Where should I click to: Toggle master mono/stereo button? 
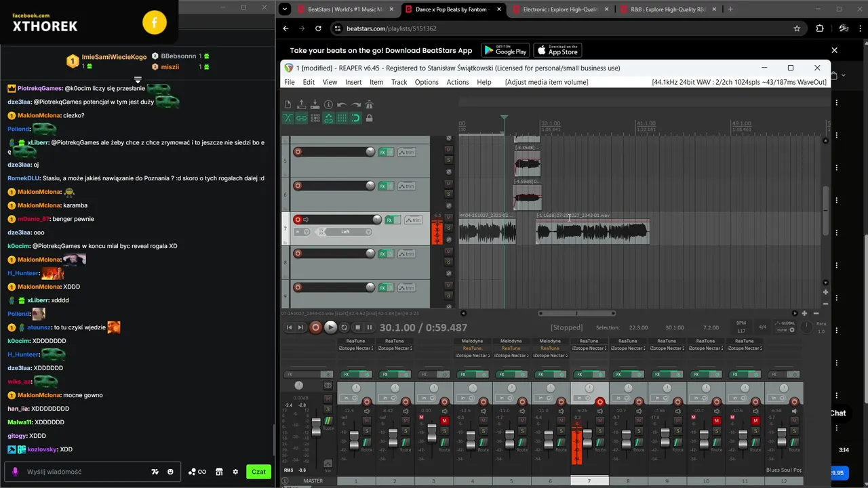tap(328, 385)
